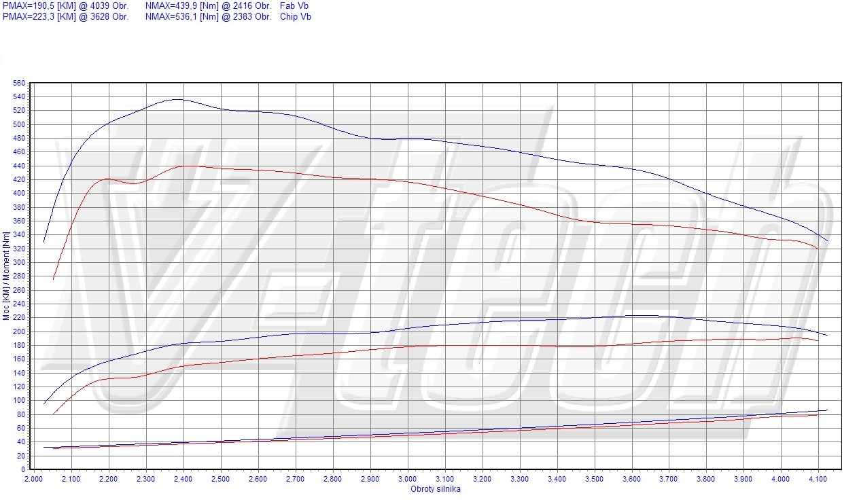The width and height of the screenshot is (859, 504).
Task: Click the 440 label on the vertical axis
Action: coord(19,166)
